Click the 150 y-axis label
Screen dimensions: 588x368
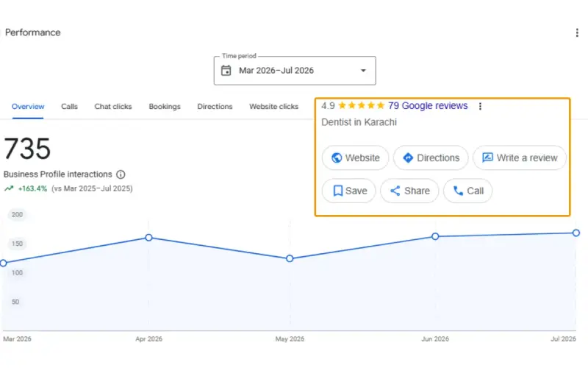coord(17,244)
